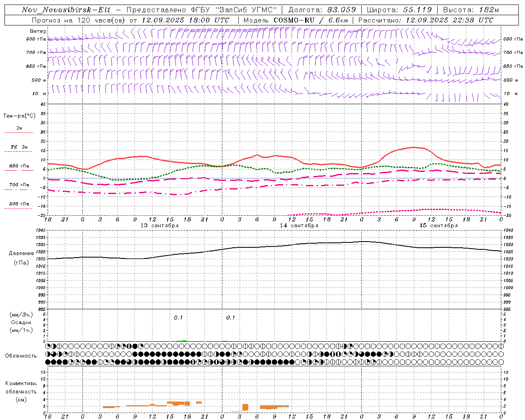Click the Td 2м dew point legend entry
This screenshot has width=525, height=420.
point(19,147)
